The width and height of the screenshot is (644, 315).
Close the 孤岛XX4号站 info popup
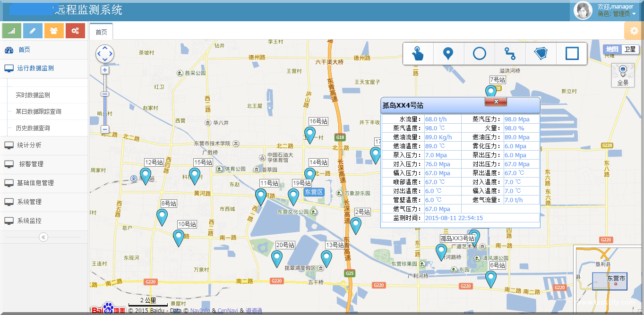point(496,102)
